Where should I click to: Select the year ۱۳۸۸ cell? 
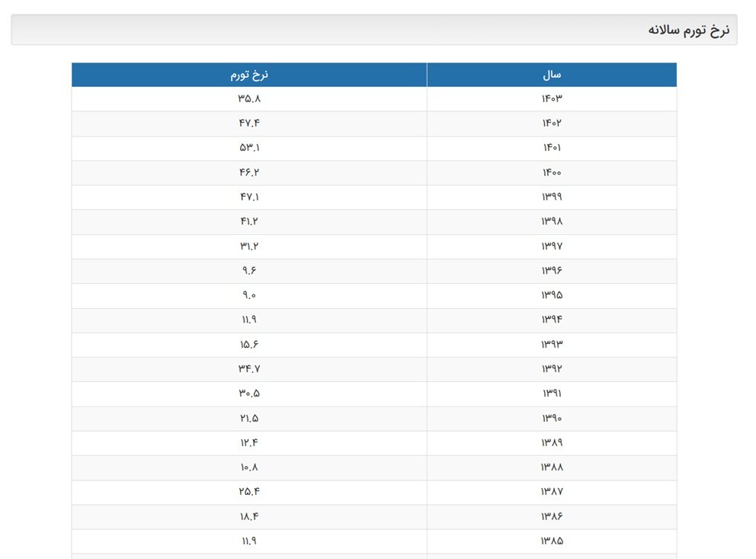click(552, 467)
